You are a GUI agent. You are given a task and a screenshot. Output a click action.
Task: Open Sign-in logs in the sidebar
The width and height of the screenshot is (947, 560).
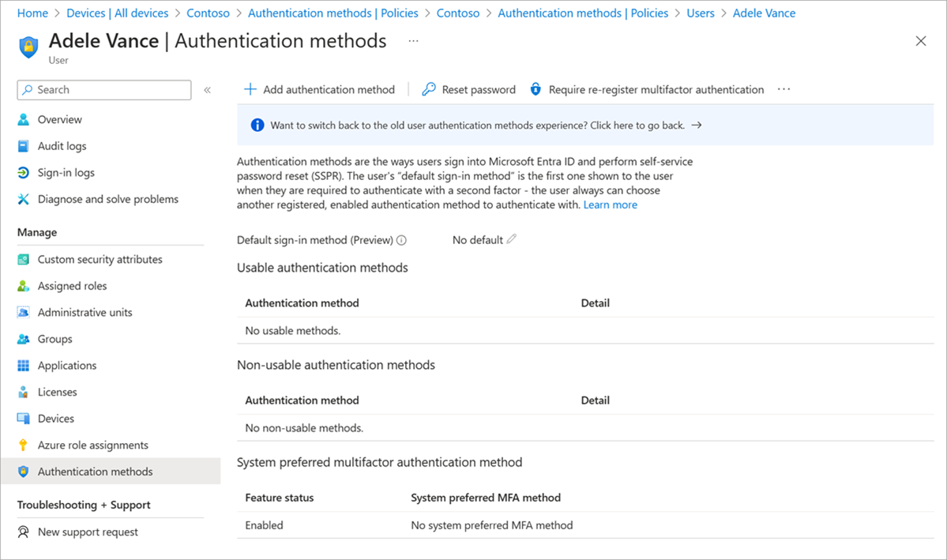point(66,173)
